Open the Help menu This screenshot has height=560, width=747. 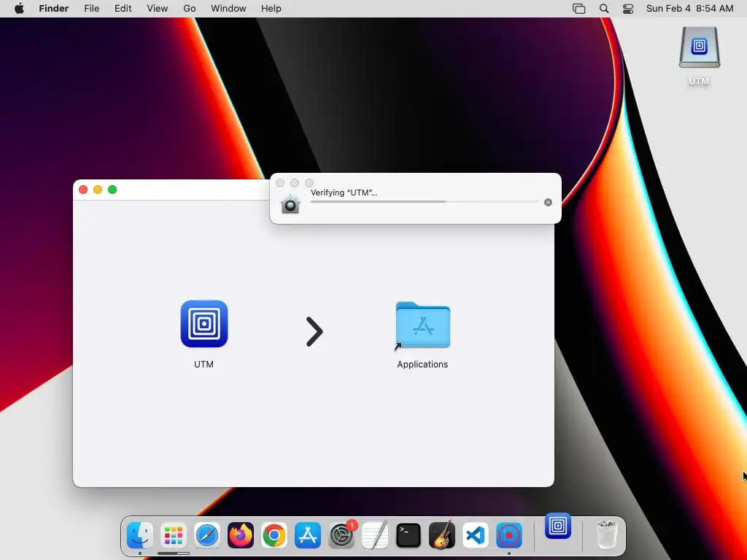point(271,9)
